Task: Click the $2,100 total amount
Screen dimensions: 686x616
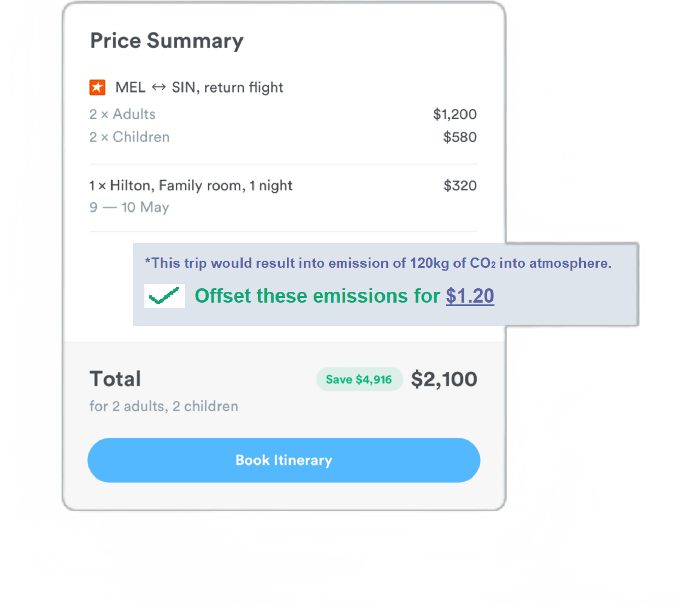Action: coord(444,379)
